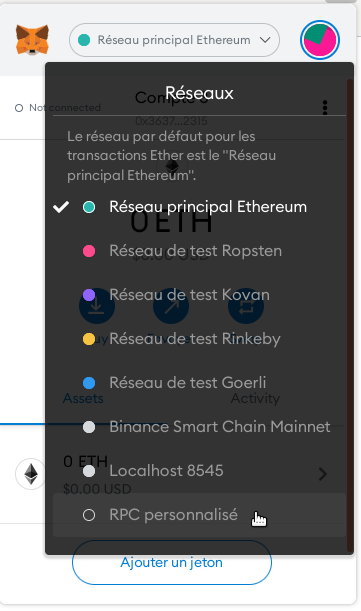Click the Ethereum token logo icon
The height and width of the screenshot is (611, 361).
click(31, 474)
